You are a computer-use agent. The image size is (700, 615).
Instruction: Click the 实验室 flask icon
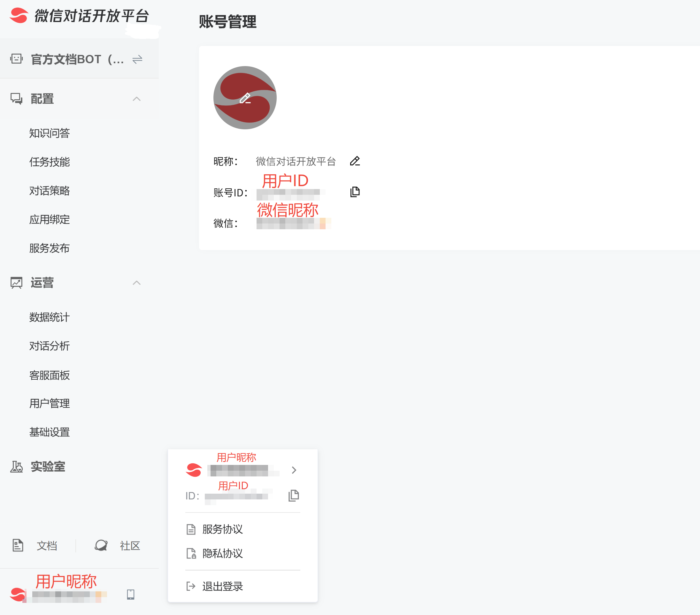point(16,467)
